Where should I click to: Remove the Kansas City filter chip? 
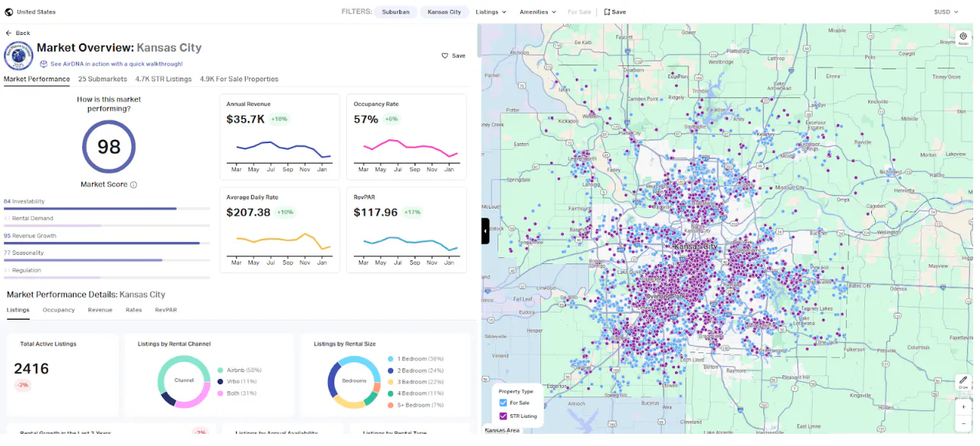pyautogui.click(x=444, y=12)
